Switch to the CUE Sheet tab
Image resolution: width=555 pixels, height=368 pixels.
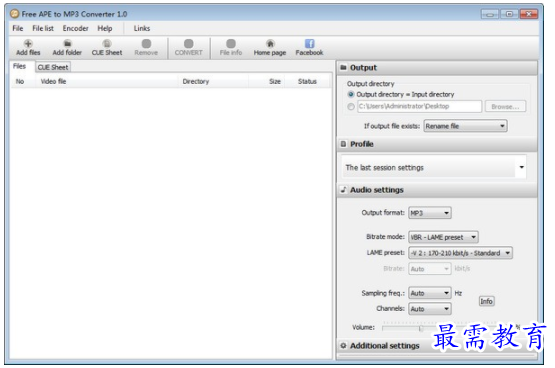pos(53,67)
